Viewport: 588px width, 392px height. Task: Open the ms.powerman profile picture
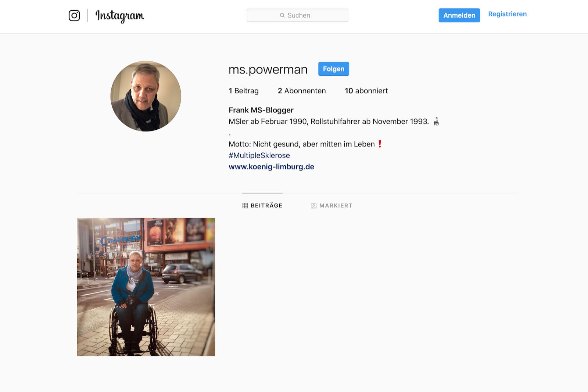[146, 96]
